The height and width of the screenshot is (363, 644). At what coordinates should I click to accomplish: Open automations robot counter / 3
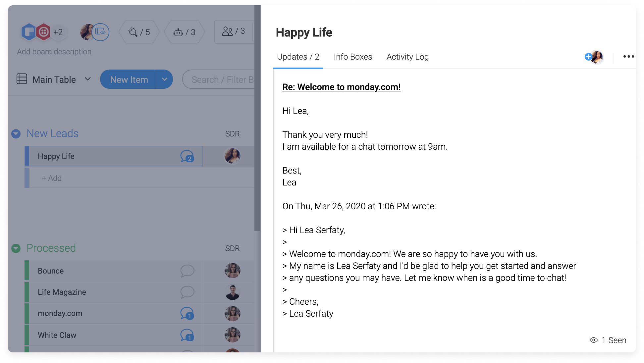coord(185,32)
